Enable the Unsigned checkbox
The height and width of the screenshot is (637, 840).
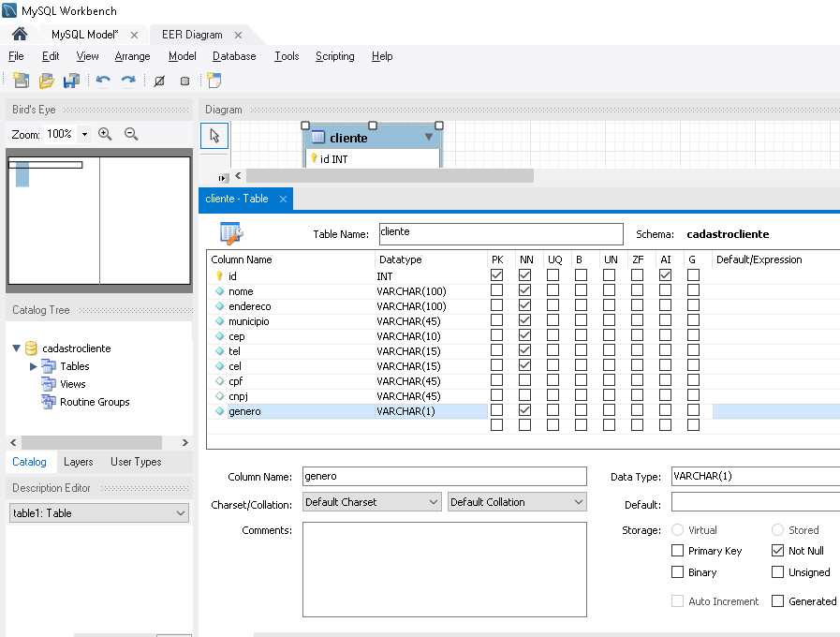coord(777,571)
